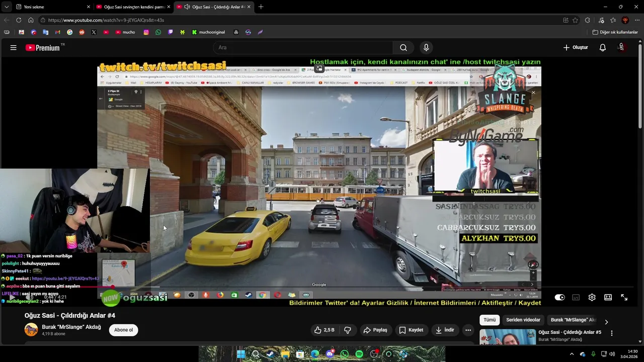Dislike the video
Image resolution: width=644 pixels, height=362 pixels.
point(347,330)
